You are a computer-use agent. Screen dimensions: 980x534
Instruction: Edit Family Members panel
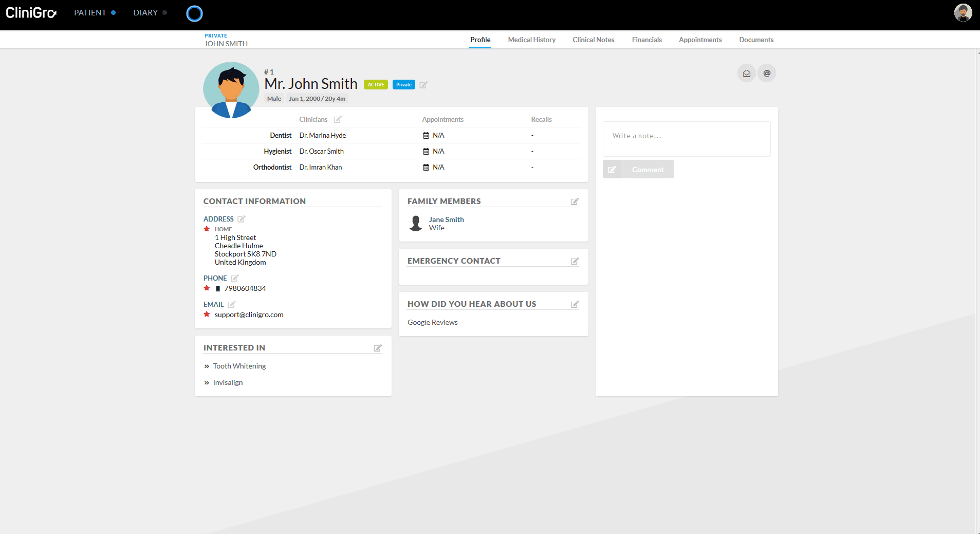point(575,201)
